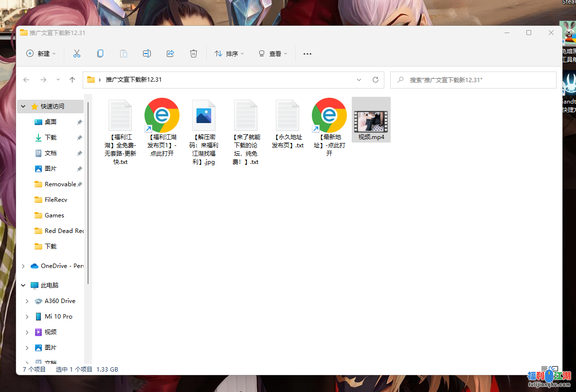Click the Cut scissors icon in toolbar

pyautogui.click(x=76, y=53)
